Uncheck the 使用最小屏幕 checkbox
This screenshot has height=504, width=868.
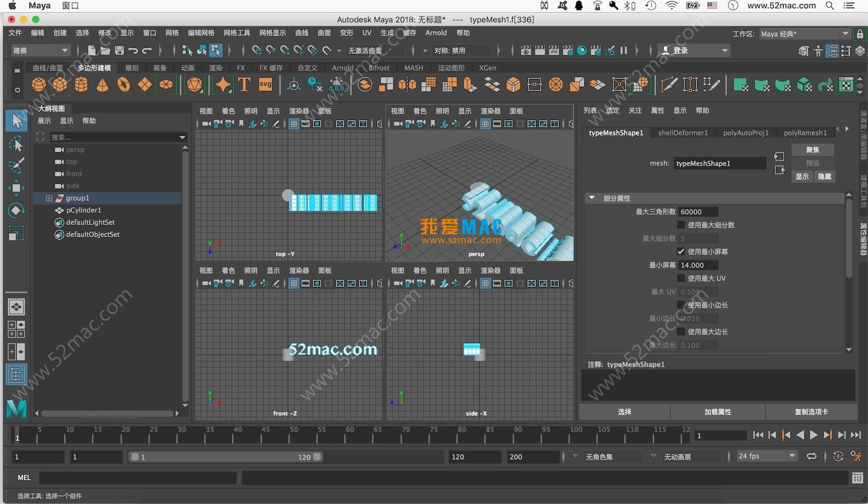click(x=681, y=252)
